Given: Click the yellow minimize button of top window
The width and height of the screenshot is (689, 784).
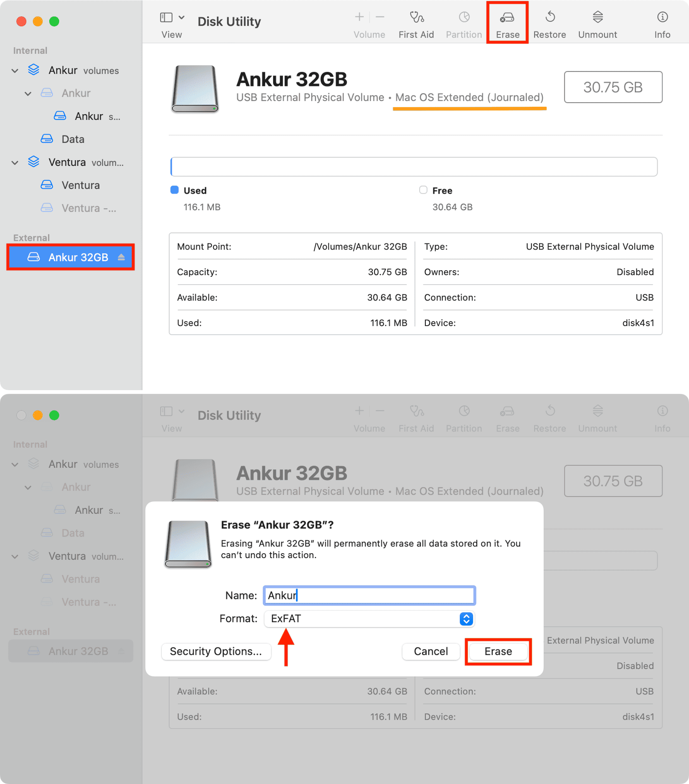Looking at the screenshot, I should (38, 21).
